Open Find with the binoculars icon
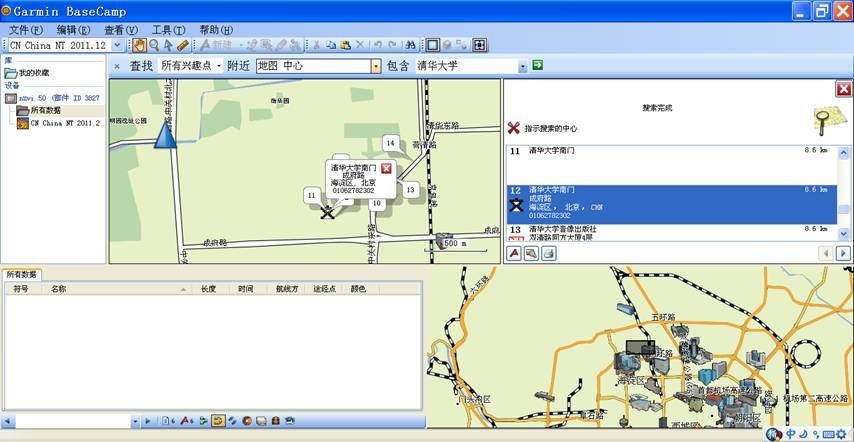The image size is (854, 442). [411, 45]
